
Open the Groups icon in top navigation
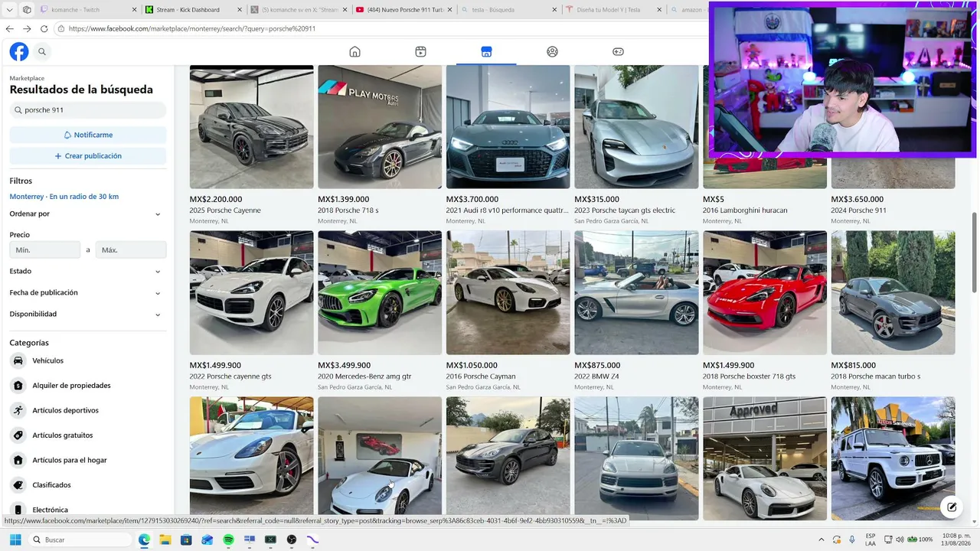point(552,51)
